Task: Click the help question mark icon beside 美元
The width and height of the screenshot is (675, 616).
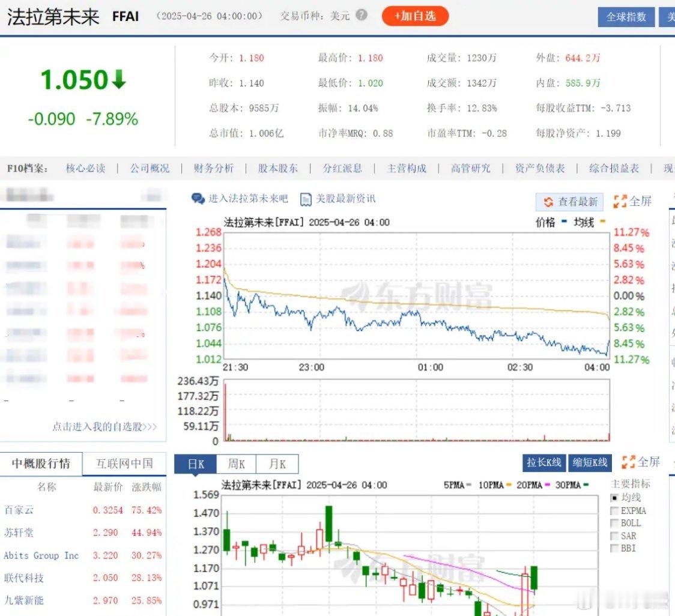Action: click(362, 15)
